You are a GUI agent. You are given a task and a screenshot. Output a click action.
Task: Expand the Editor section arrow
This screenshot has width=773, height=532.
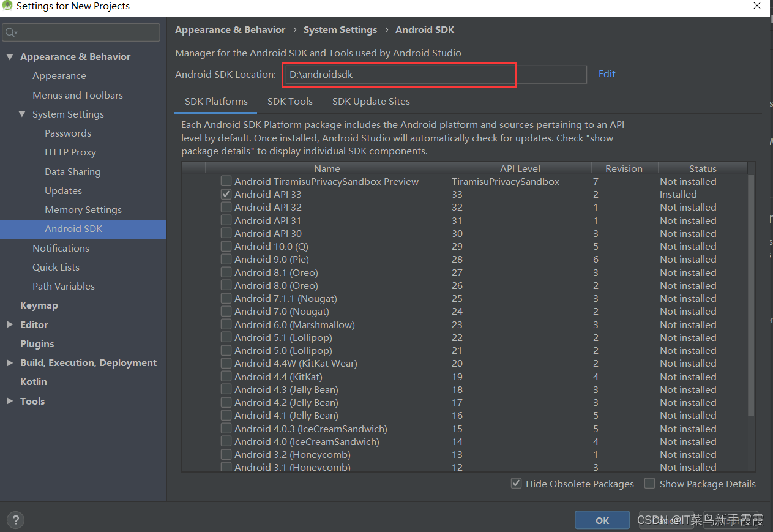(10, 324)
